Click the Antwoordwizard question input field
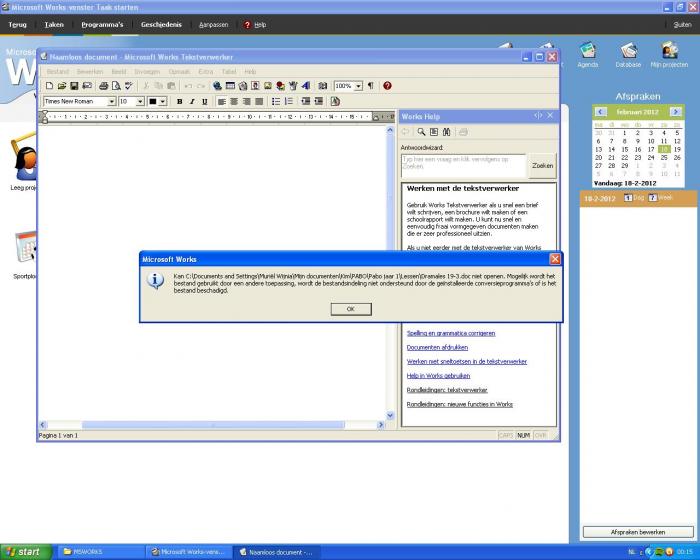The height and width of the screenshot is (560, 700). click(x=464, y=166)
